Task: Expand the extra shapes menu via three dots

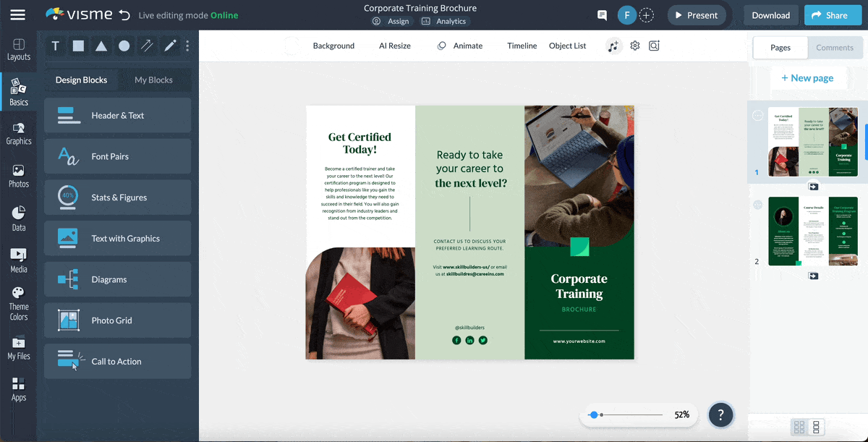Action: [187, 46]
